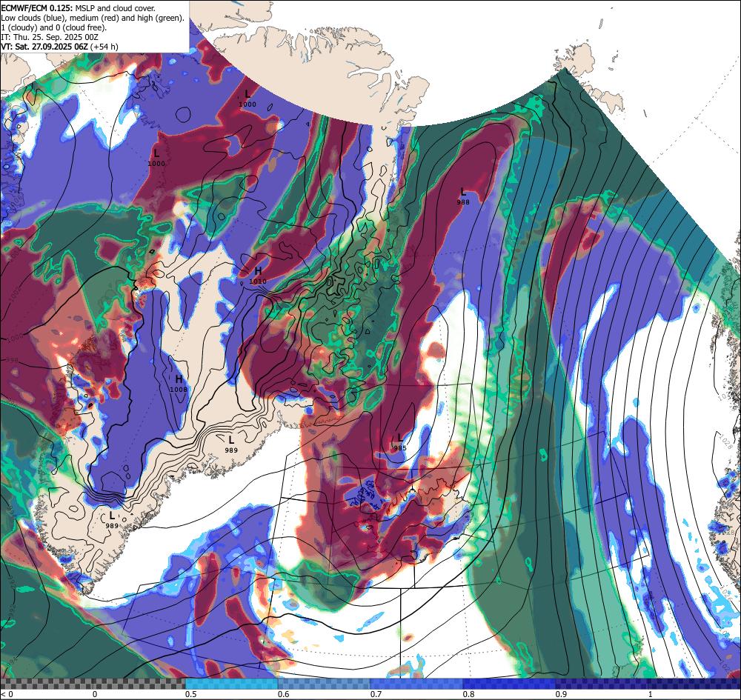
Task: Click the L 989 marker beside the packed coastal isobars
Action: click(231, 444)
